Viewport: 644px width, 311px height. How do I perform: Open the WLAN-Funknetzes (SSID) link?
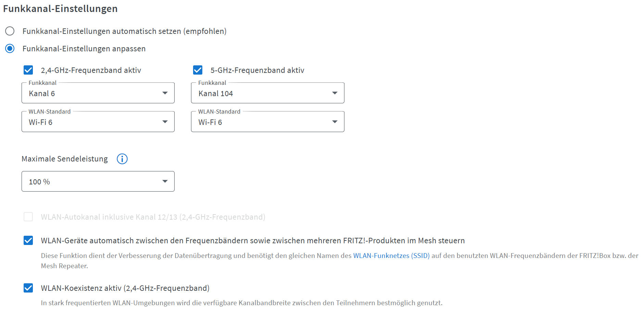click(x=391, y=256)
